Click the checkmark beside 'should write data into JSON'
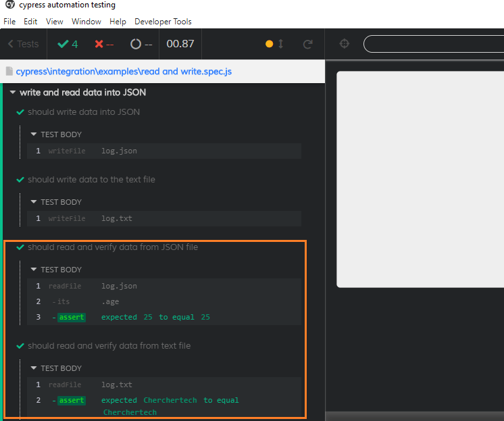 coord(20,112)
